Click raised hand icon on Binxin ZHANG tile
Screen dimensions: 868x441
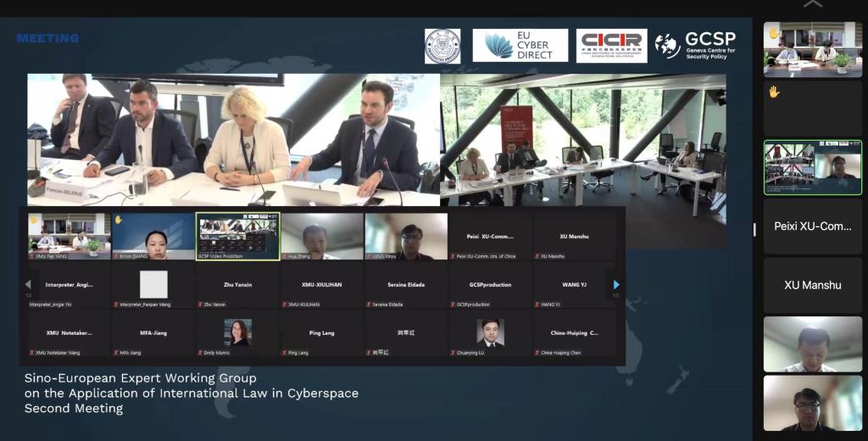(119, 220)
